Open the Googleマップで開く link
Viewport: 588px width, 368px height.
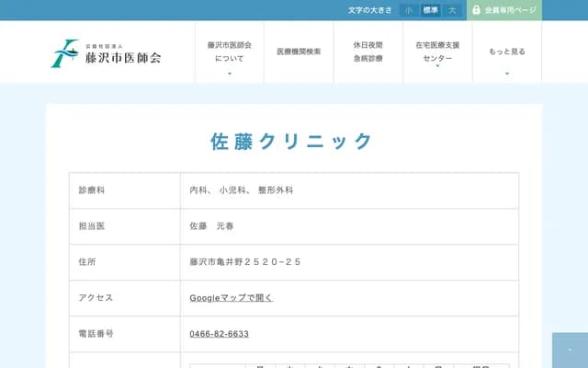231,298
